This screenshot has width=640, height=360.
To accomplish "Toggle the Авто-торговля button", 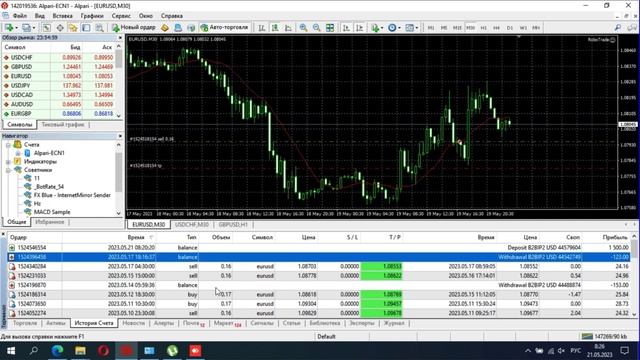I will click(x=224, y=27).
